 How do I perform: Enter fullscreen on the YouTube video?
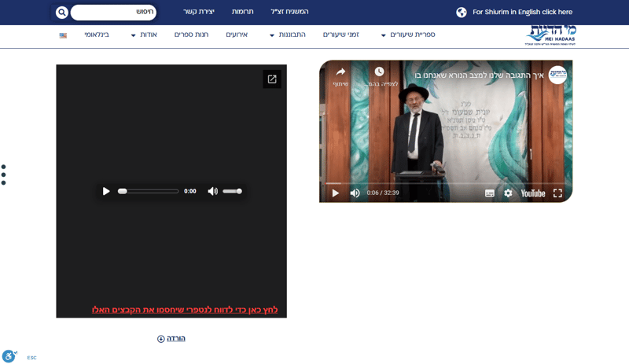pos(557,193)
